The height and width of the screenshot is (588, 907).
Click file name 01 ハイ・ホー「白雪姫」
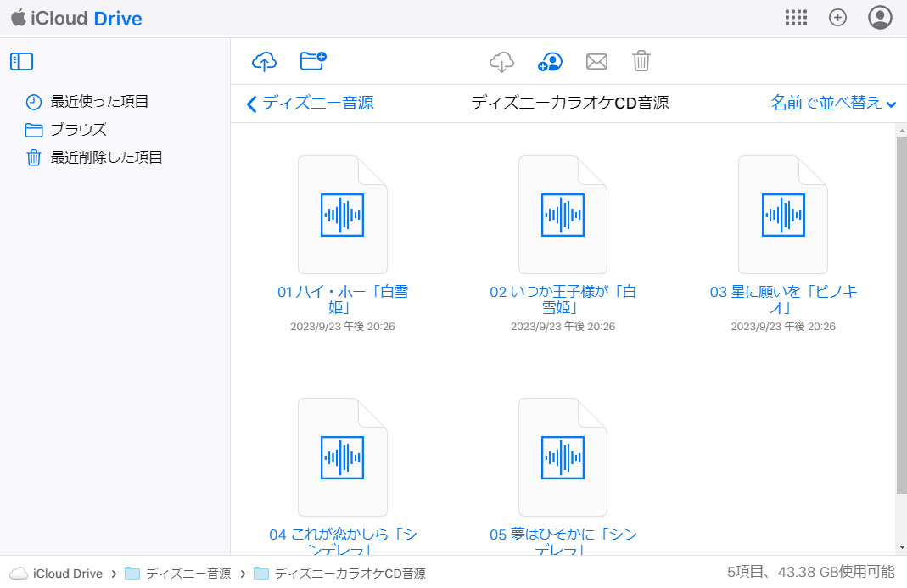click(x=343, y=300)
